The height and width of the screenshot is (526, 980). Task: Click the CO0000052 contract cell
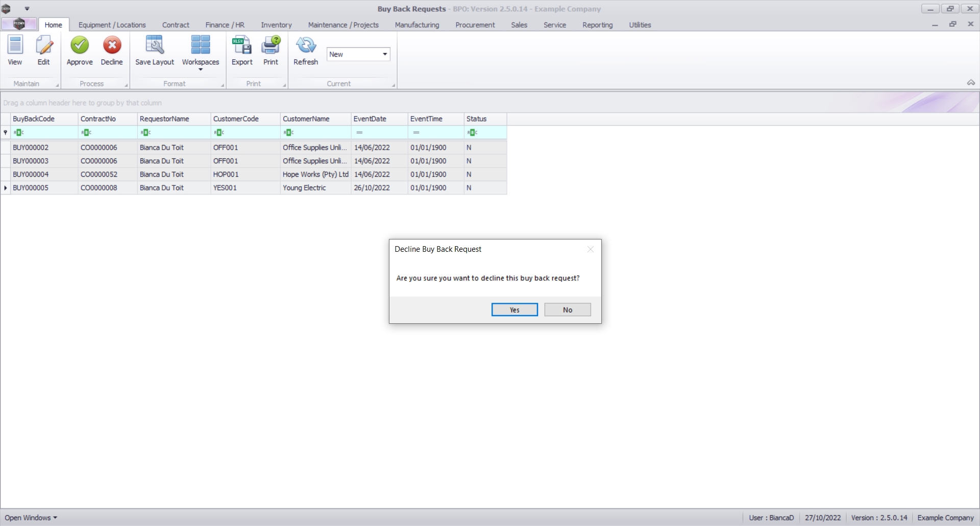107,174
